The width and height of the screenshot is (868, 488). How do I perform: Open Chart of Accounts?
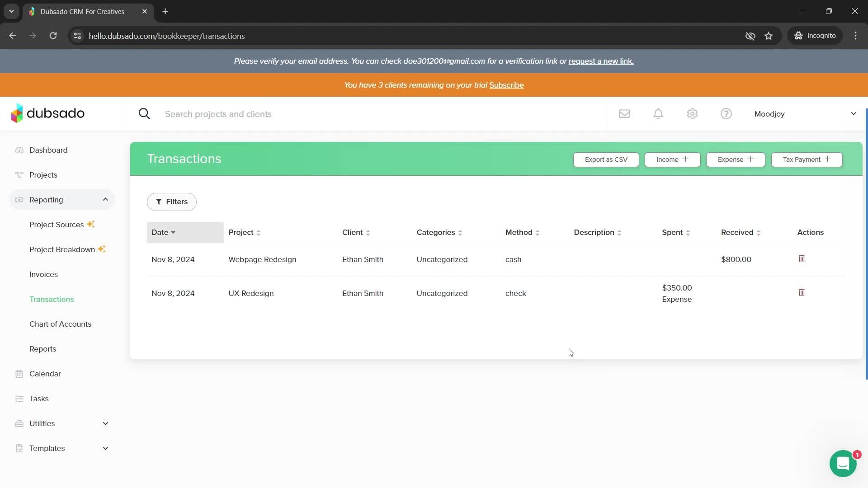pos(60,324)
